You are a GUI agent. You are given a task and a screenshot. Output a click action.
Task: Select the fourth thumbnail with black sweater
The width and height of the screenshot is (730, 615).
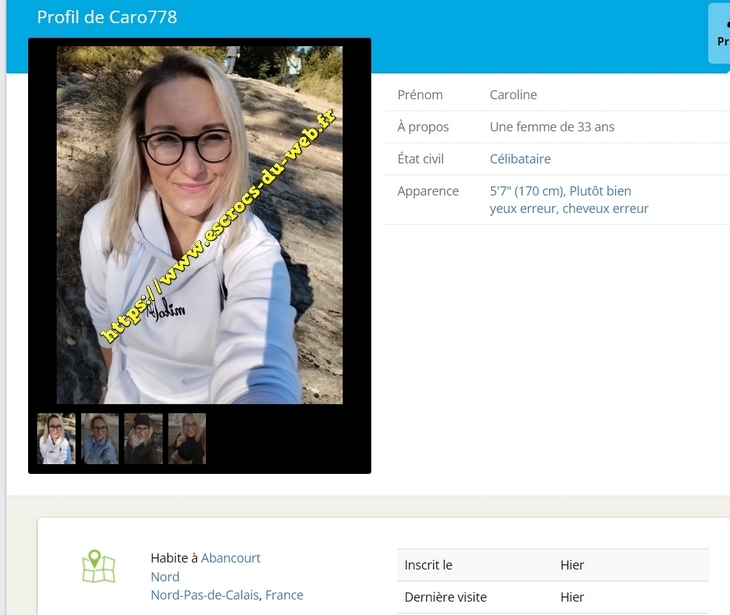(x=187, y=438)
